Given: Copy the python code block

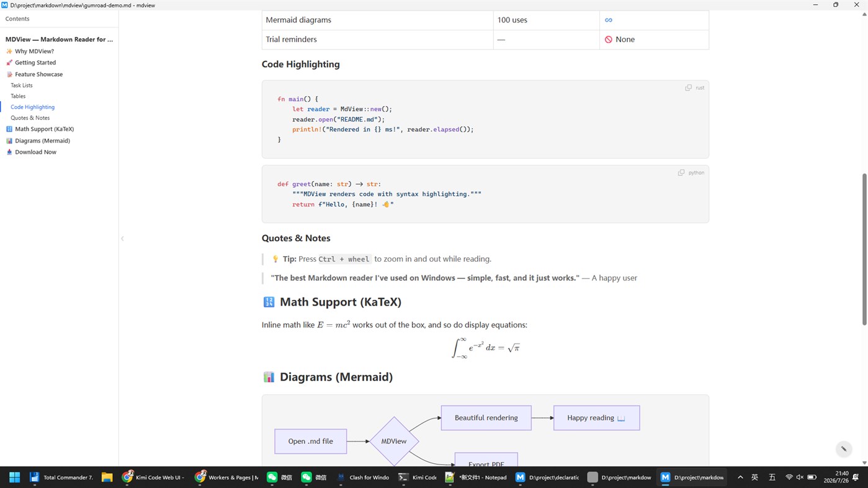Looking at the screenshot, I should [x=681, y=172].
